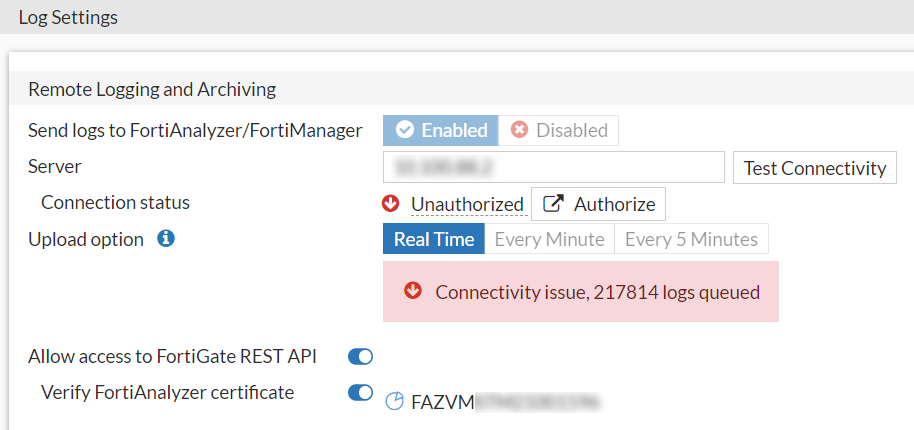This screenshot has height=430, width=914.
Task: Click the red Unauthorized status arrow icon
Action: pos(391,204)
